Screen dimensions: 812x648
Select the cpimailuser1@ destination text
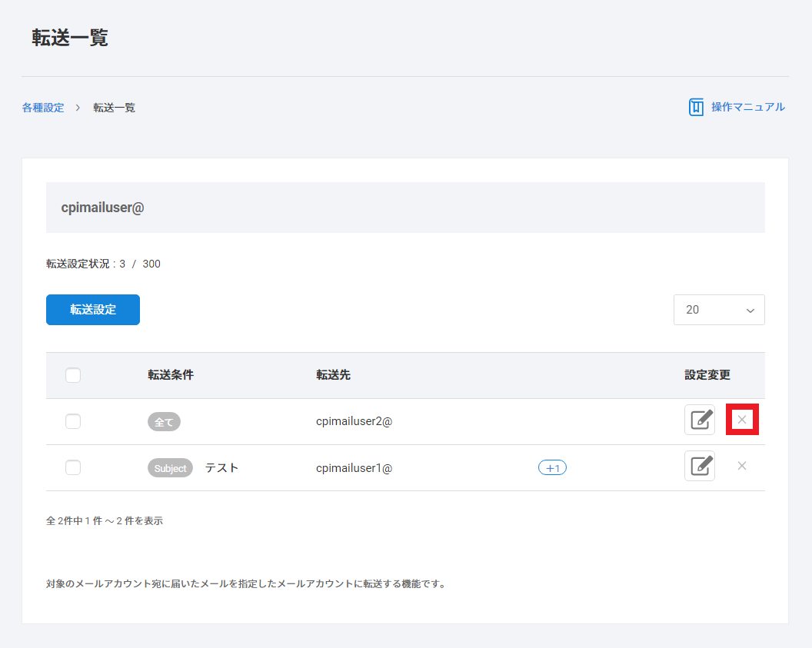(x=354, y=467)
